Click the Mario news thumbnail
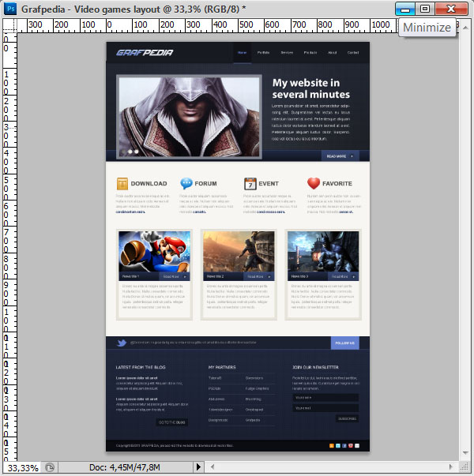 click(154, 252)
